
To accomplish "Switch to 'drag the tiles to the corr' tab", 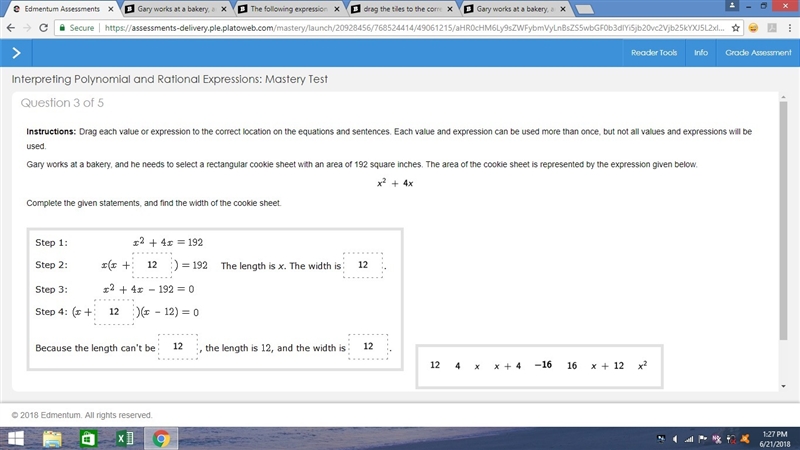I will click(402, 9).
